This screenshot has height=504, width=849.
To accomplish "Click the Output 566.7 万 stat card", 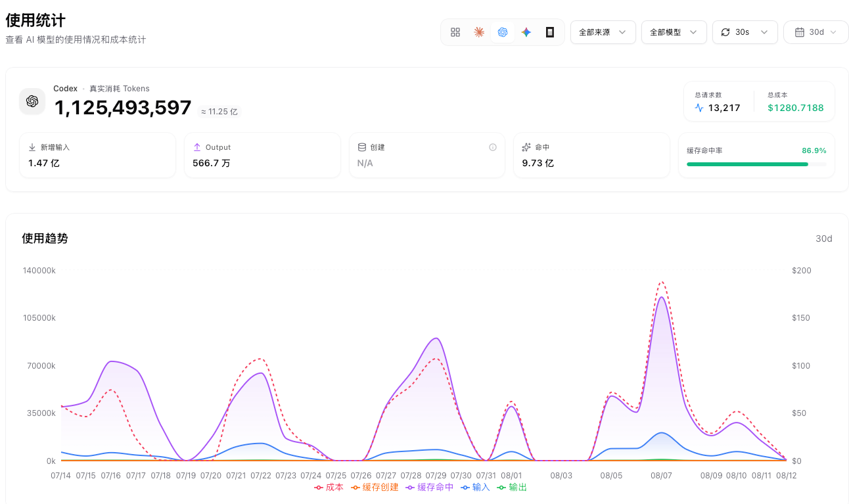I will 262,155.
